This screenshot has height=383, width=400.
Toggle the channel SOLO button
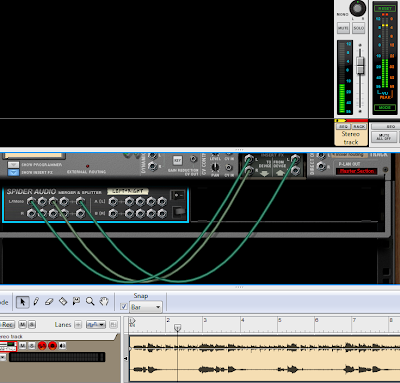359,28
